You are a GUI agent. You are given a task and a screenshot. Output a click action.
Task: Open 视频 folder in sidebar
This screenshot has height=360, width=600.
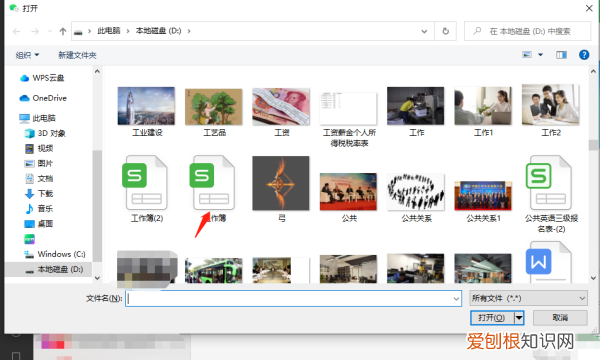coord(39,148)
